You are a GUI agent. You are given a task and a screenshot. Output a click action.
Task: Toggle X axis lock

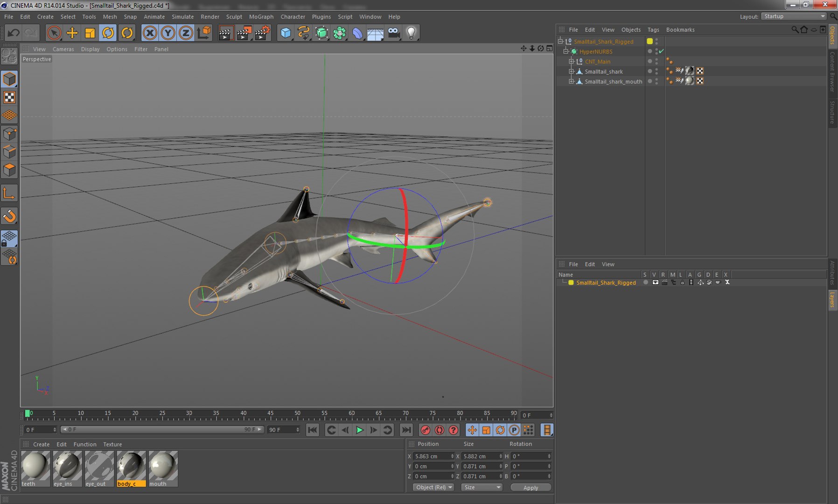tap(150, 33)
